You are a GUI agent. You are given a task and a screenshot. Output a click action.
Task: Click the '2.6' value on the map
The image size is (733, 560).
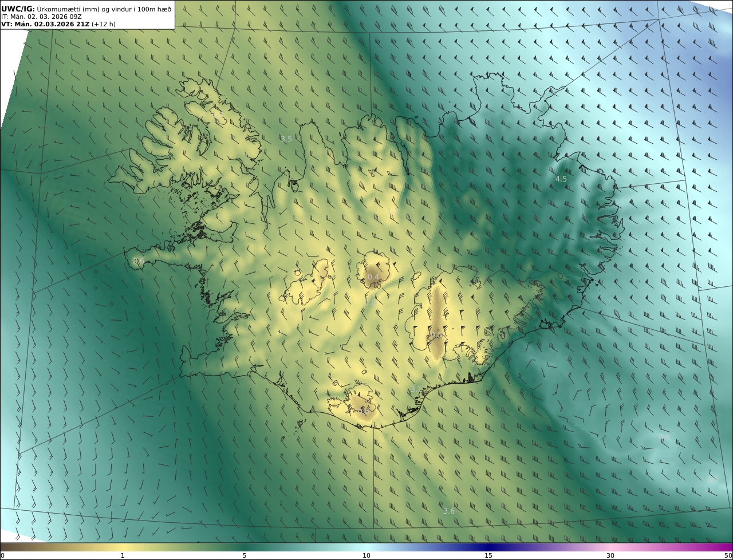(139, 261)
